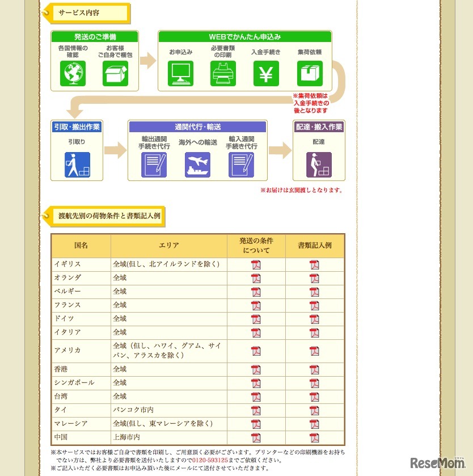Viewport: 473px width, 476px height.
Task: Open the 書類記入例 PDF for シンガポール
Action: 314,384
